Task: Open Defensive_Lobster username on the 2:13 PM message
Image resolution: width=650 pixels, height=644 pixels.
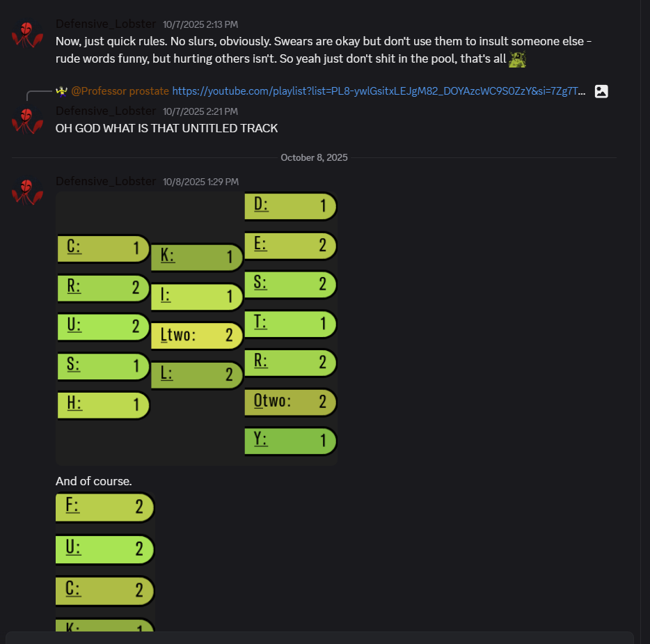Action: 106,24
